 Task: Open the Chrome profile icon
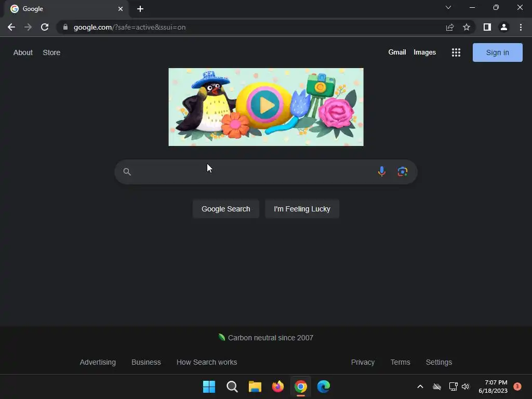tap(504, 27)
